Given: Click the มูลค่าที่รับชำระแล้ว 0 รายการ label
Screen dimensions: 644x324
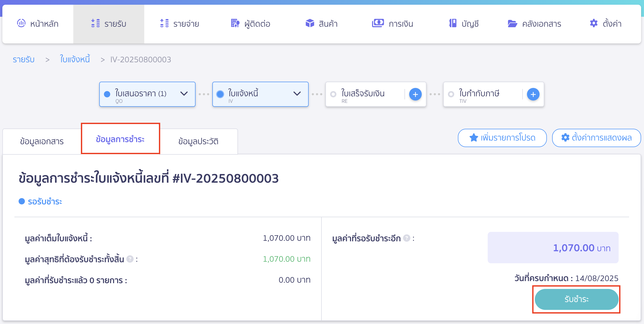Looking at the screenshot, I should click(x=76, y=280).
